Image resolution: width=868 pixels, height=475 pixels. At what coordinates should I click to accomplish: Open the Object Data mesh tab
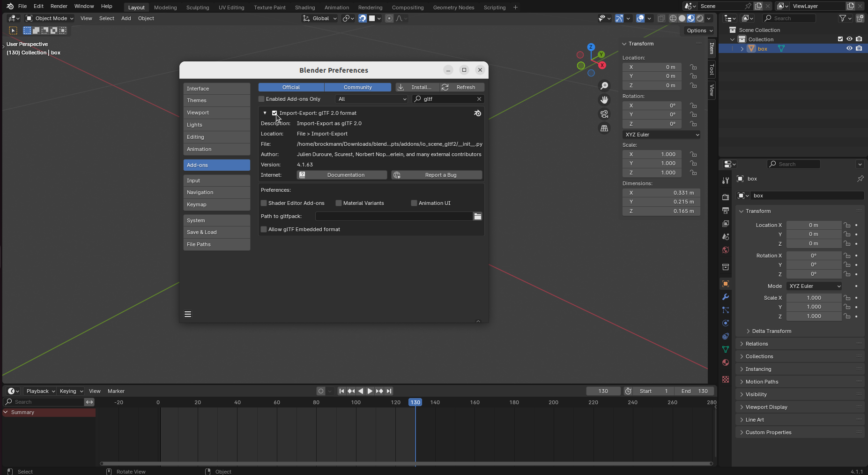726,349
